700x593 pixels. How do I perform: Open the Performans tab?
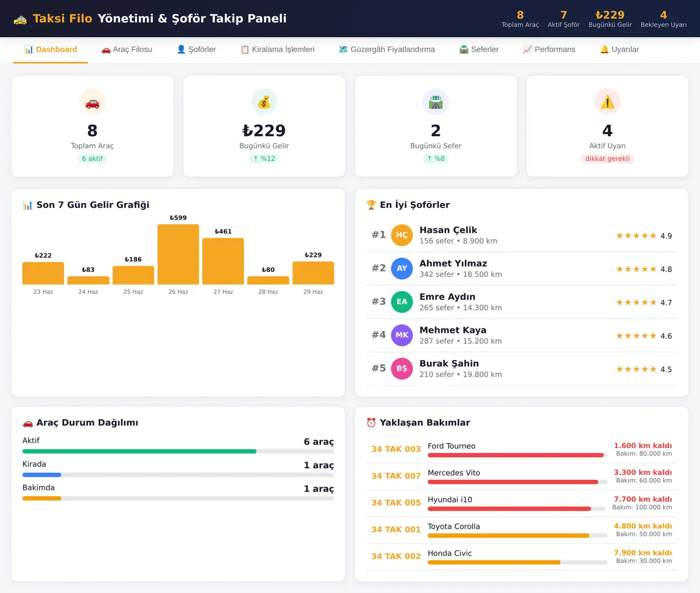(x=549, y=50)
